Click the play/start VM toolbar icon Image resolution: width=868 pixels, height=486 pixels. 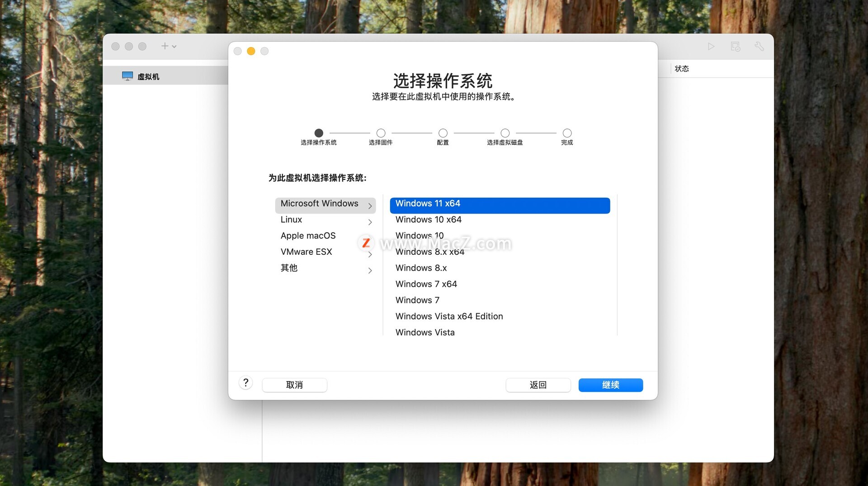pos(711,46)
